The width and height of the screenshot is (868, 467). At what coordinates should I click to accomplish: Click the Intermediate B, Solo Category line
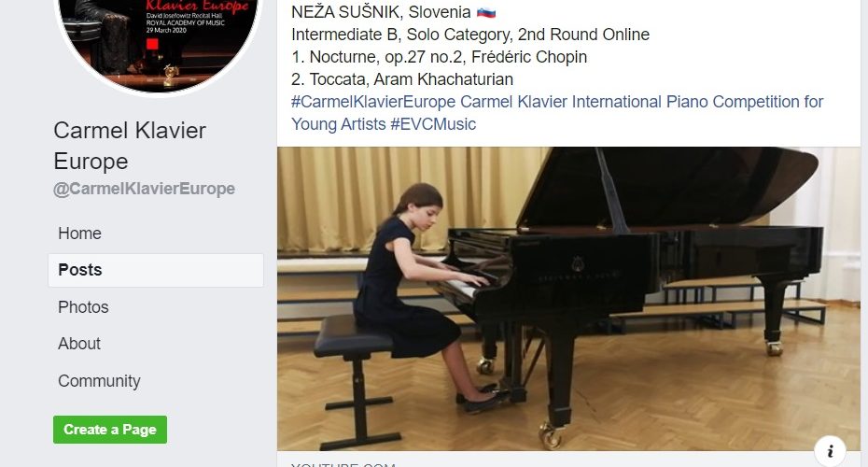coord(470,35)
